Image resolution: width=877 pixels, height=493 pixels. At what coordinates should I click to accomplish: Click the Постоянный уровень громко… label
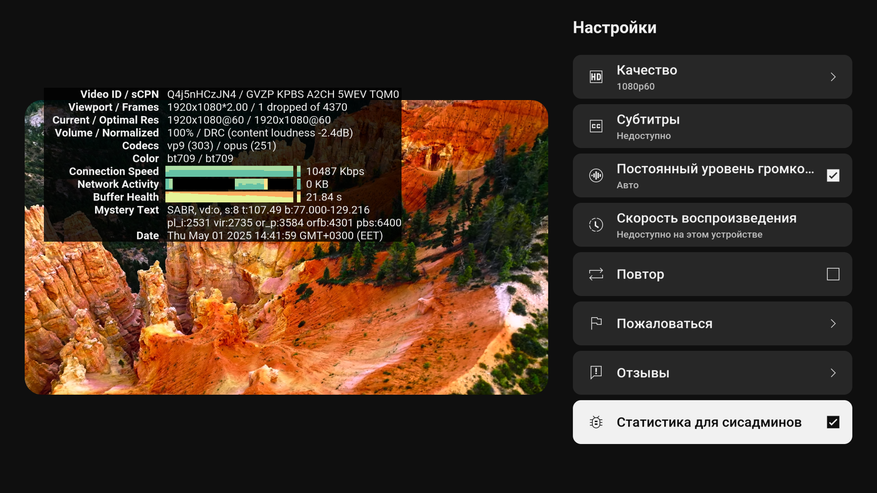pos(715,169)
